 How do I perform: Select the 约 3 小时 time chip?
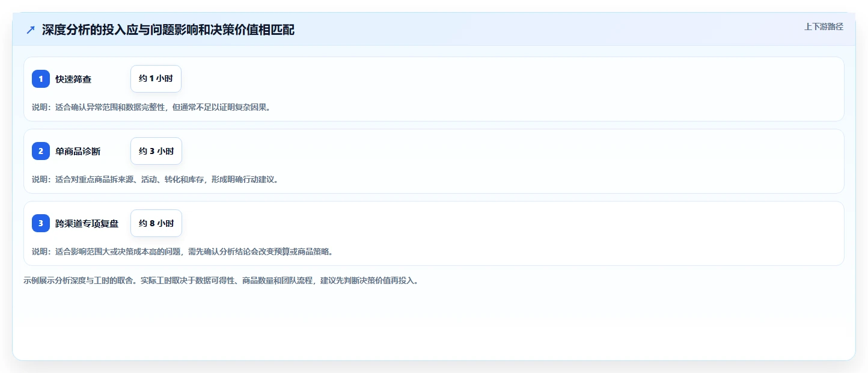[x=156, y=151]
